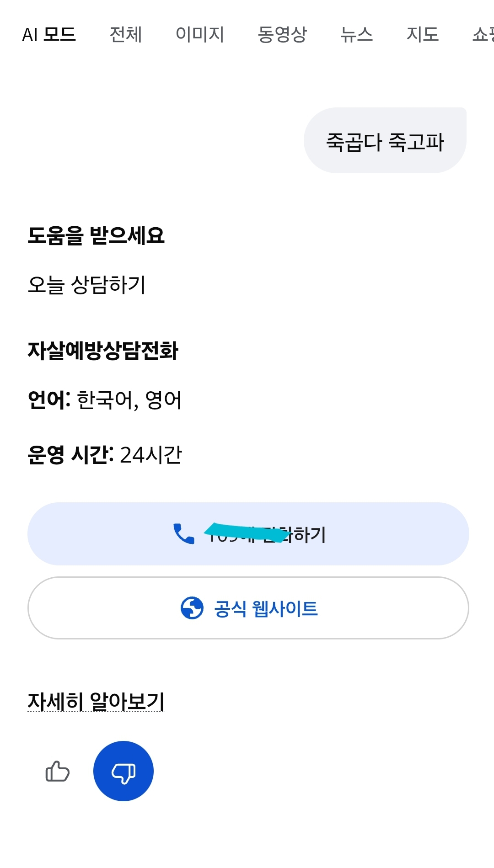The width and height of the screenshot is (494, 868).
Task: Open the 동영상 results tab
Action: pyautogui.click(x=282, y=34)
